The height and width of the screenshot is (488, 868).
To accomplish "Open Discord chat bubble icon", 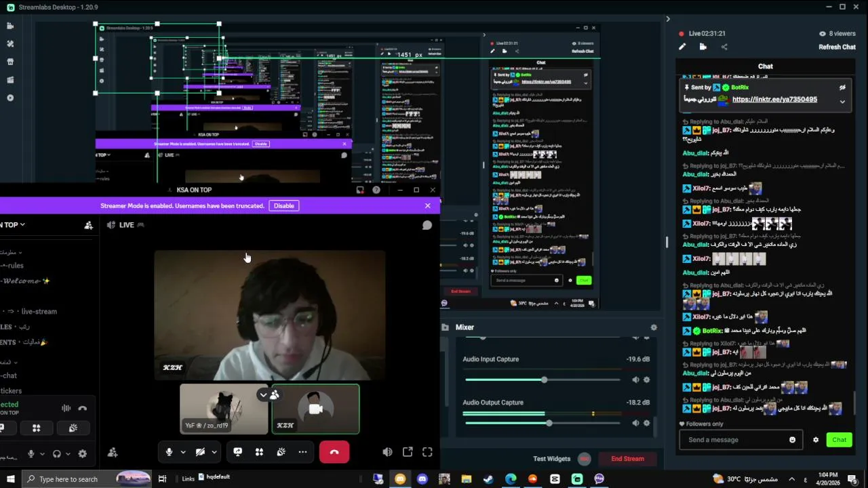I will coord(427,225).
